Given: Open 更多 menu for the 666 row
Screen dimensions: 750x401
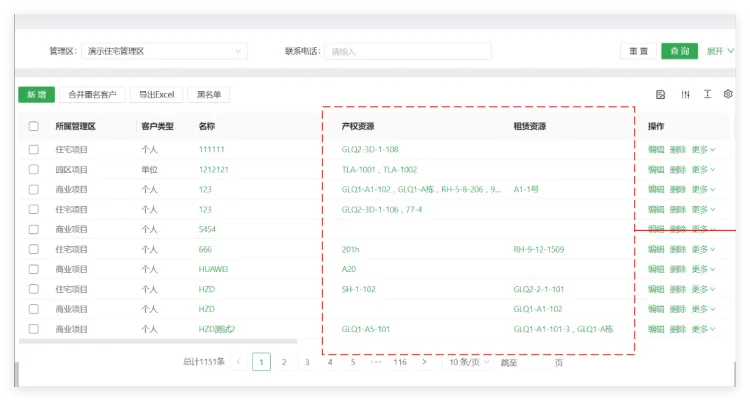Looking at the screenshot, I should point(703,249).
